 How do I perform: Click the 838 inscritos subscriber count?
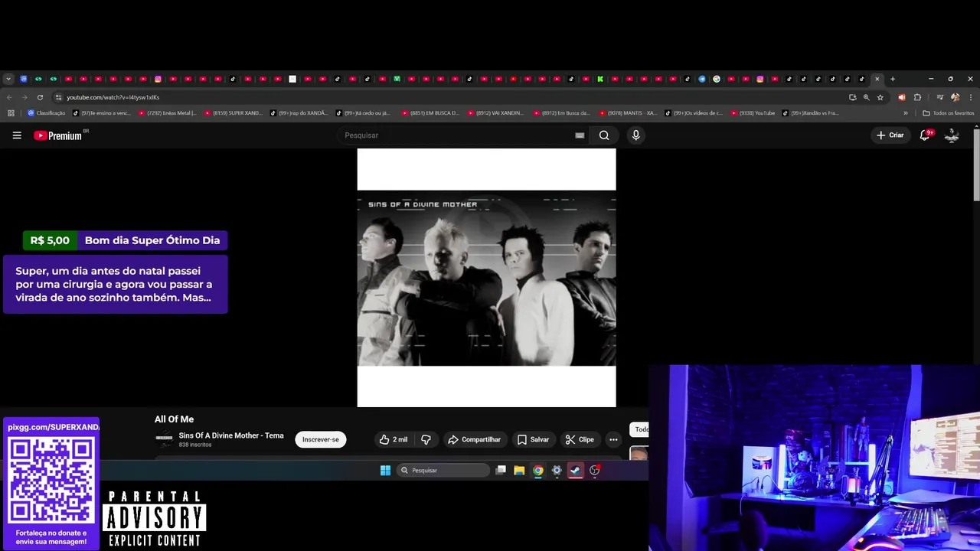(x=195, y=445)
